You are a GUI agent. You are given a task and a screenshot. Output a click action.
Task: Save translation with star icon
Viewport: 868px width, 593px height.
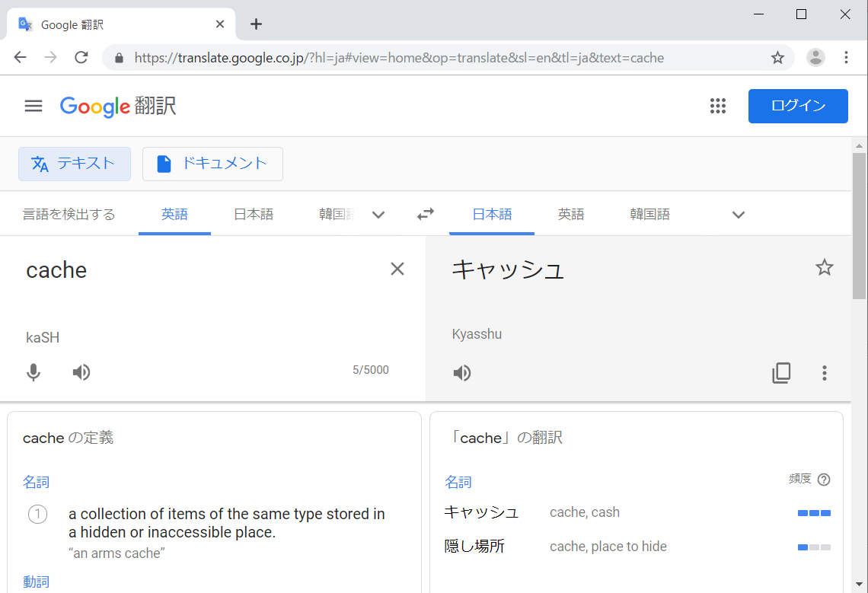(x=824, y=267)
